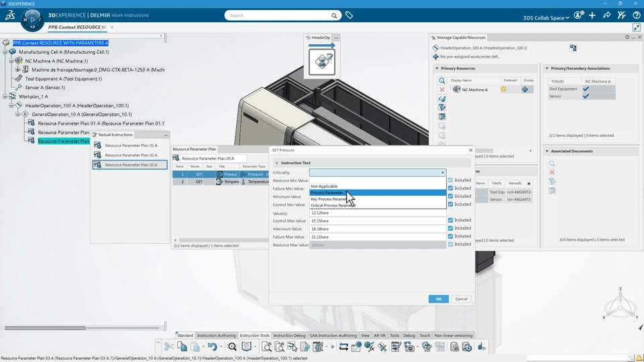Select the GET Temperature row
644x362 pixels.
tap(221, 182)
